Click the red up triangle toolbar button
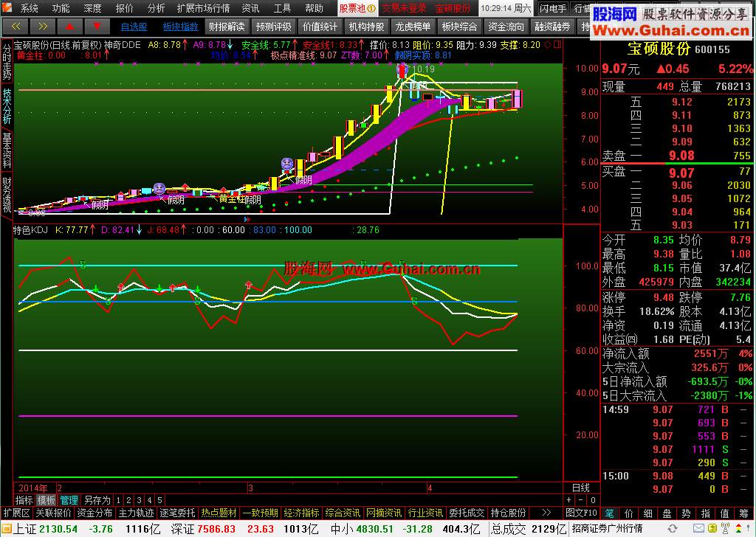This screenshot has height=537, width=756. pyautogui.click(x=70, y=26)
